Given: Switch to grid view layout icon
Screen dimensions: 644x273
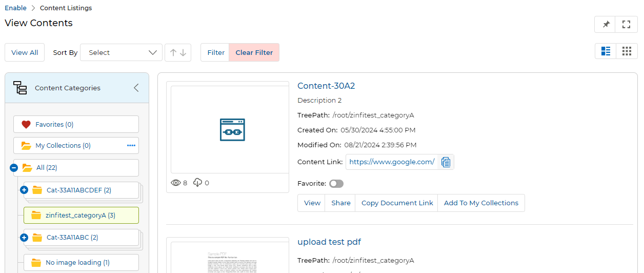Looking at the screenshot, I should coord(627,51).
